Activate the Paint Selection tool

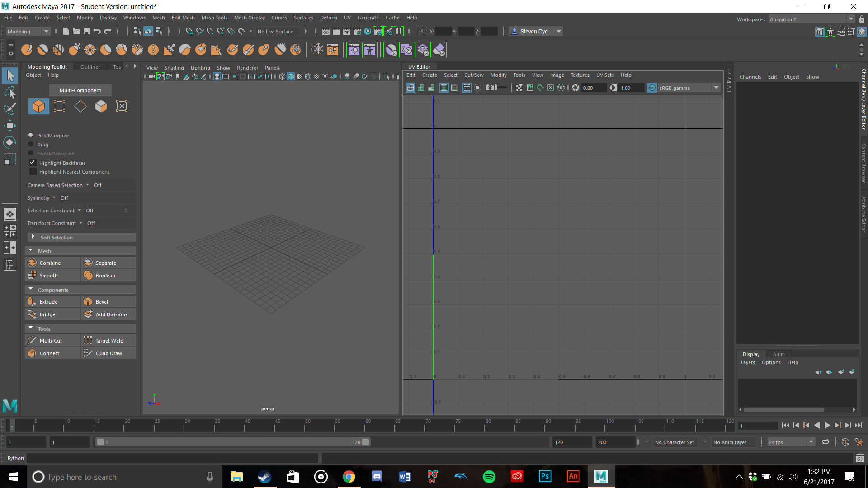point(10,109)
